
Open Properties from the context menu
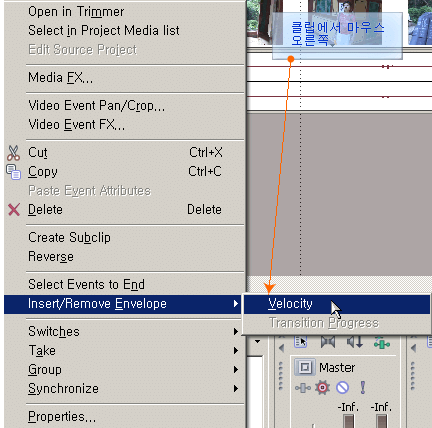pos(62,417)
